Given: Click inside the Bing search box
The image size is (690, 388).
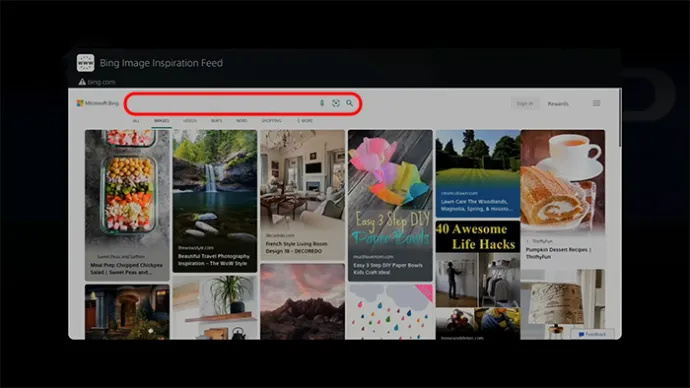Looking at the screenshot, I should [x=222, y=103].
